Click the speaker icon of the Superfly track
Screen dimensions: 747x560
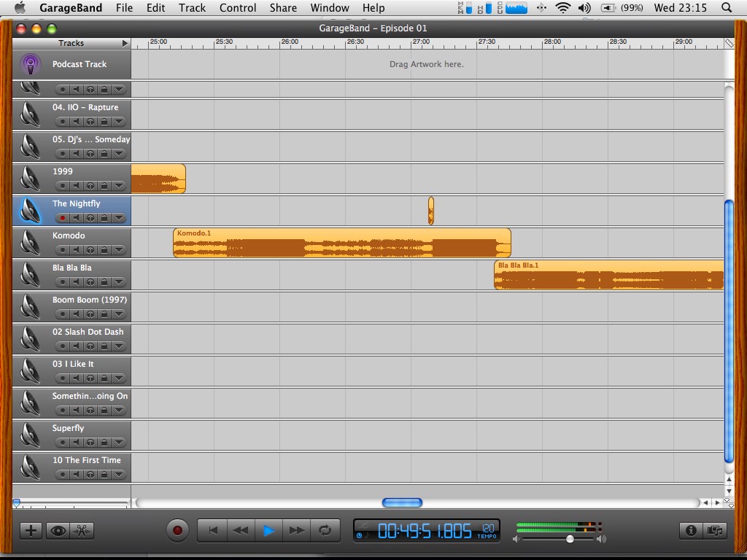30,436
